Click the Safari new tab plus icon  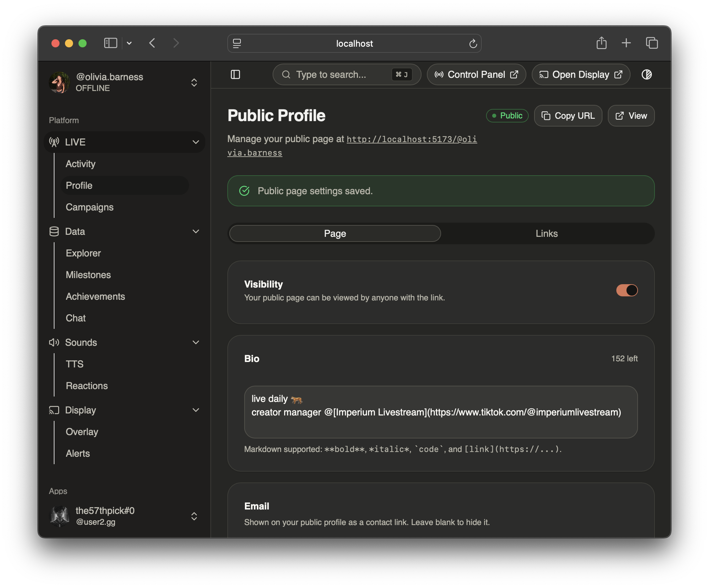pos(626,43)
